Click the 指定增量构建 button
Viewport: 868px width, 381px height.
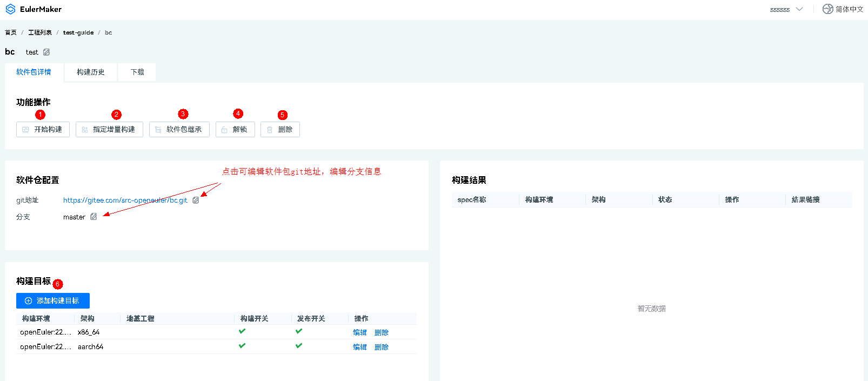(109, 130)
